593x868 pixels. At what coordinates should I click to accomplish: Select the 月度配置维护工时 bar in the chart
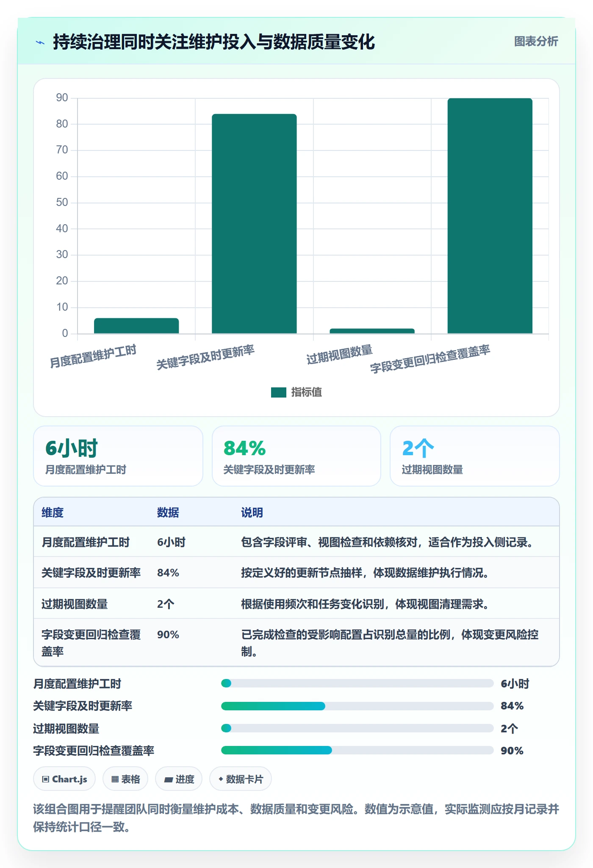tap(136, 325)
